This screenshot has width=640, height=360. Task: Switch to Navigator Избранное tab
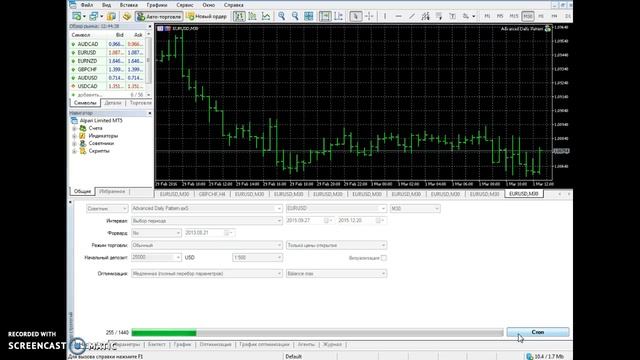(x=112, y=191)
